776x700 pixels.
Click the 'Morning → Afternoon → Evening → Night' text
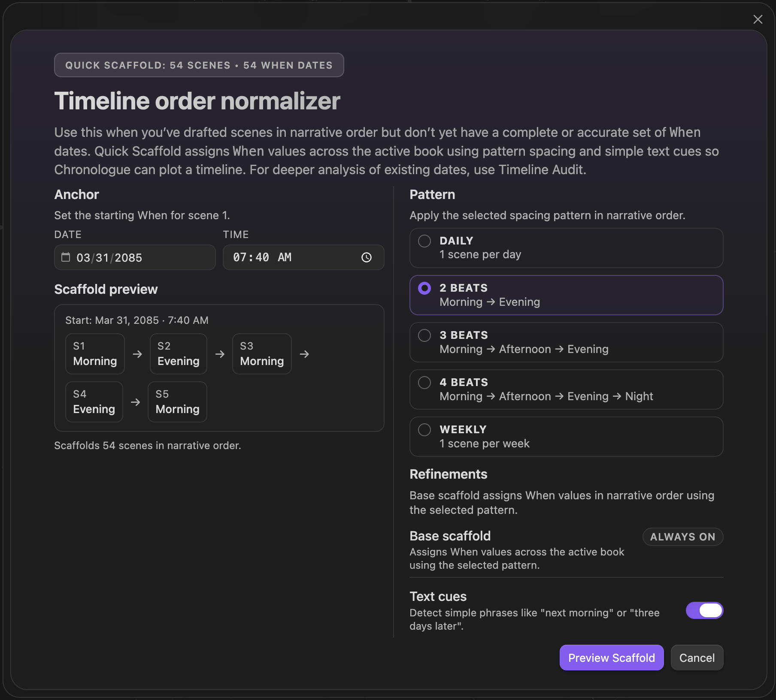[x=546, y=396]
